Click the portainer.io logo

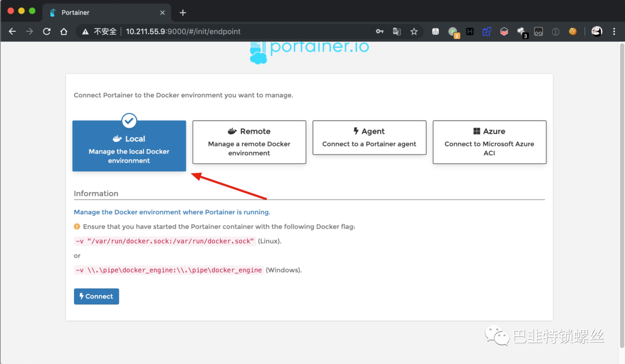(x=309, y=53)
